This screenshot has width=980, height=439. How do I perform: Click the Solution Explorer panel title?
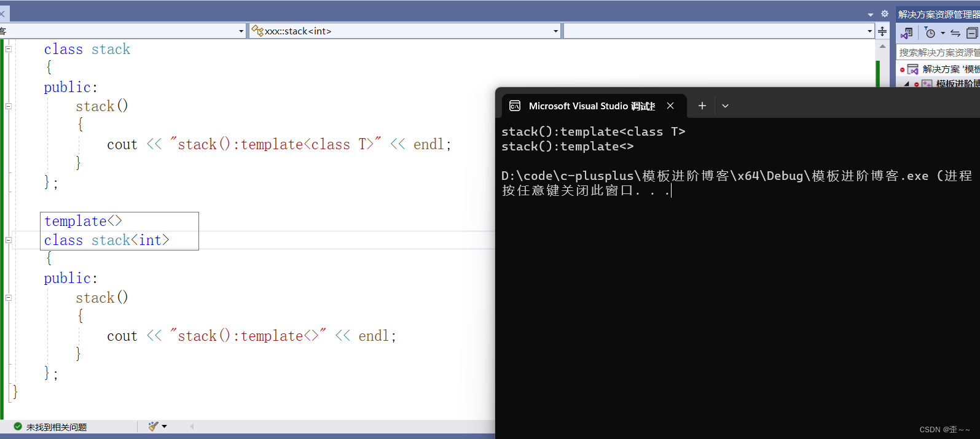click(x=939, y=14)
